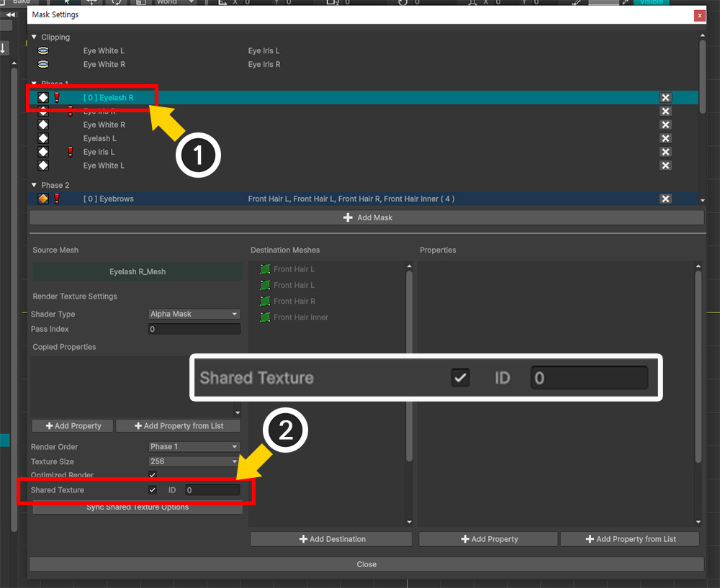Remove the Phase 1 Eye White R mask

pos(665,125)
